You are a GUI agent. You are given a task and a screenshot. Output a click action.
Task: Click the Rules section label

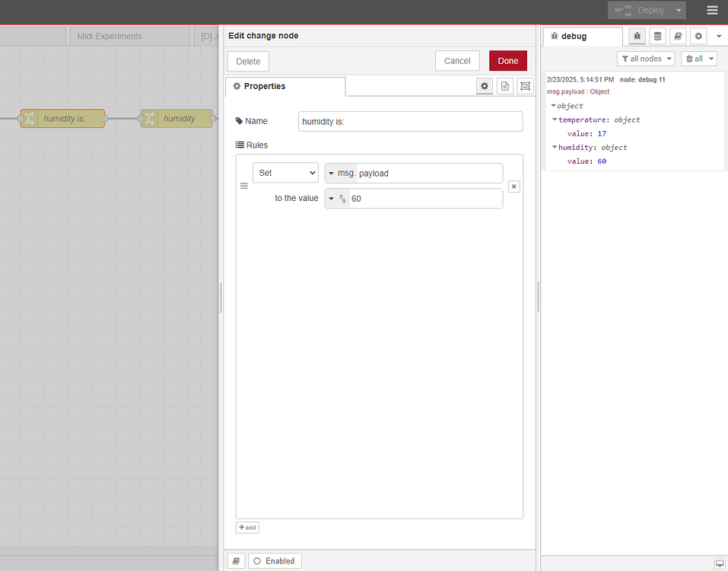(252, 145)
